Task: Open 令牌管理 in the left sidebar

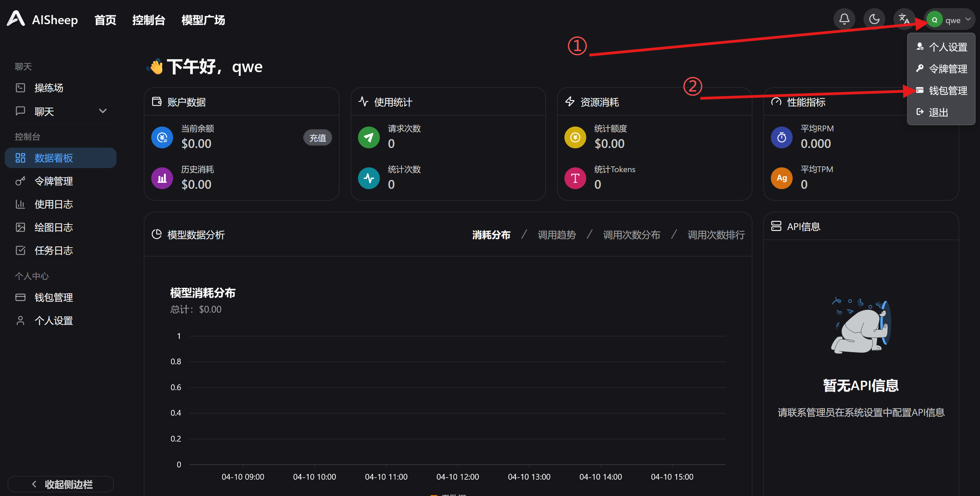Action: coord(53,181)
